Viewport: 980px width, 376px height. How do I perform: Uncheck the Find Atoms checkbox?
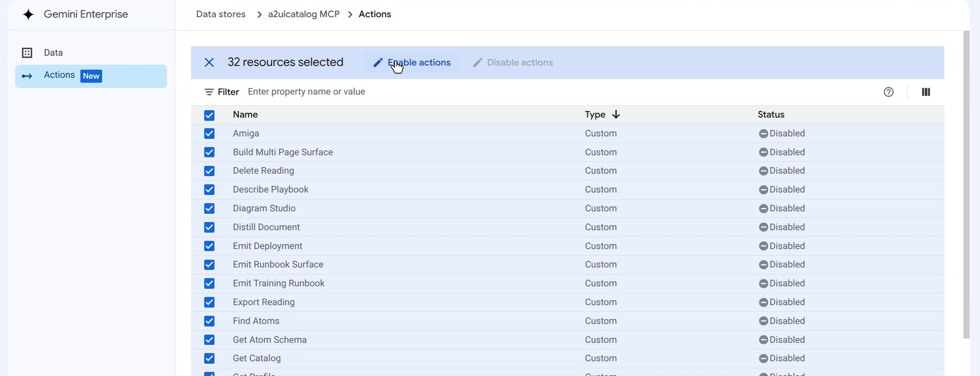pos(209,321)
